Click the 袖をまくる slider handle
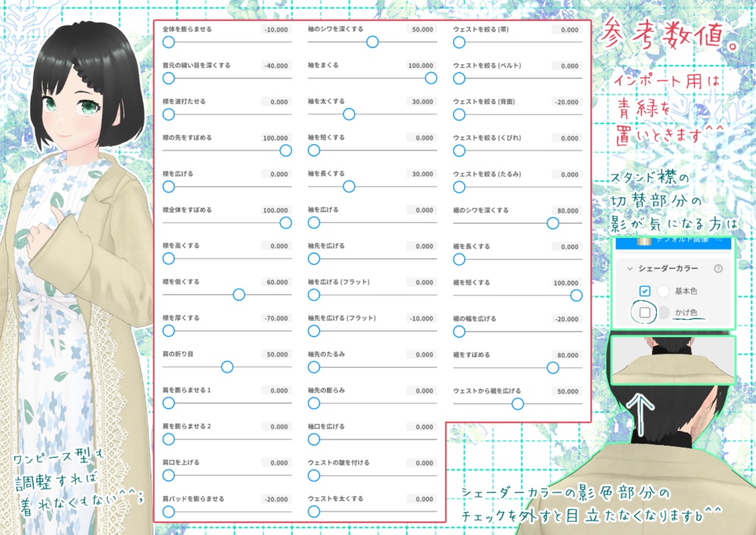 (431, 78)
